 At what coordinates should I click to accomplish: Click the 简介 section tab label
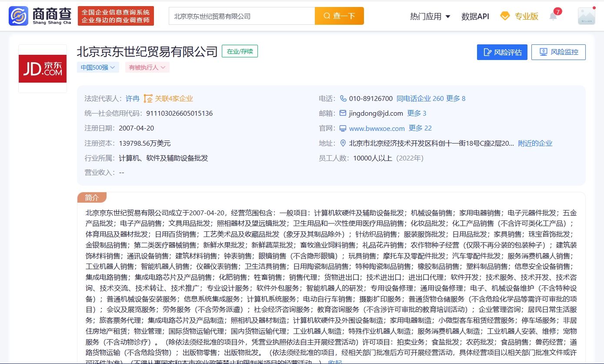92,197
